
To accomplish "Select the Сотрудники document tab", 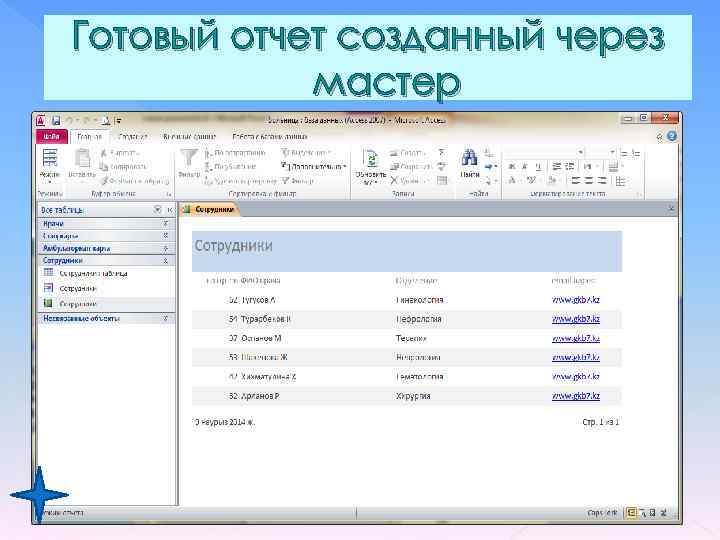I will pyautogui.click(x=209, y=209).
